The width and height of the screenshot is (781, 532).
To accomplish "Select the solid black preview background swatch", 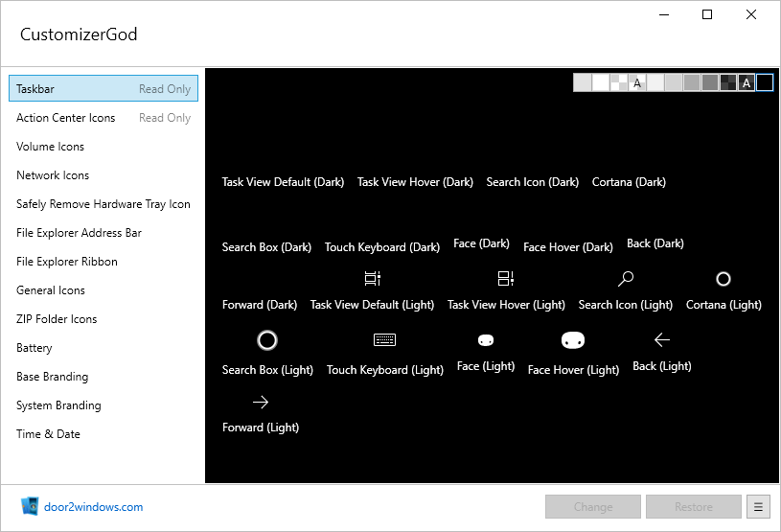I will (x=765, y=82).
